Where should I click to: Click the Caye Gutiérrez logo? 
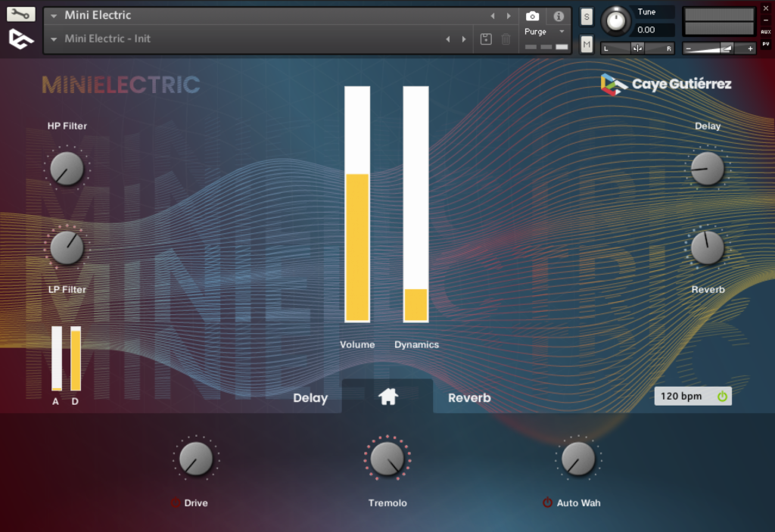(x=666, y=85)
